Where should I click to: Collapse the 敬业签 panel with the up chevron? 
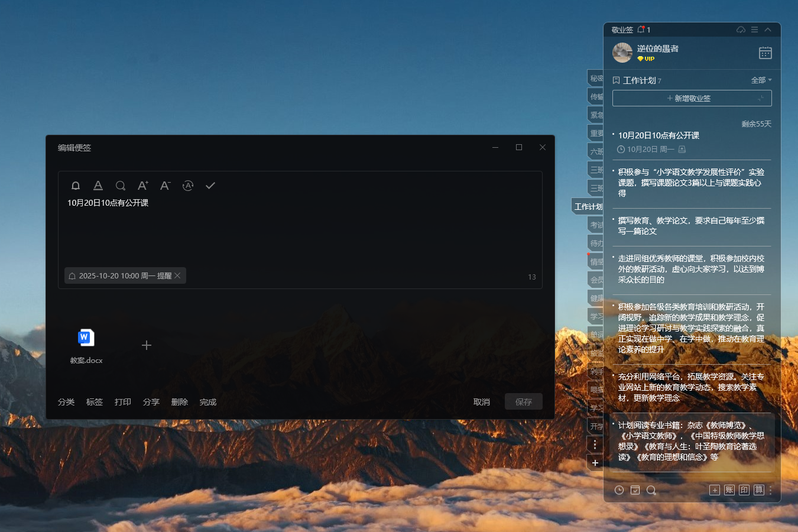tap(768, 30)
